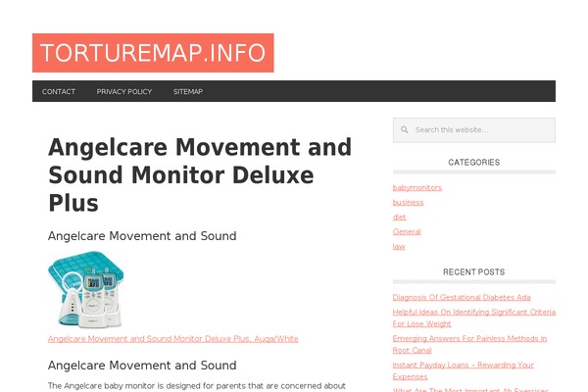Image resolution: width=588 pixels, height=392 pixels.
Task: Follow the Angelcare Deluxe Plus Aqua/White link
Action: pyautogui.click(x=172, y=339)
